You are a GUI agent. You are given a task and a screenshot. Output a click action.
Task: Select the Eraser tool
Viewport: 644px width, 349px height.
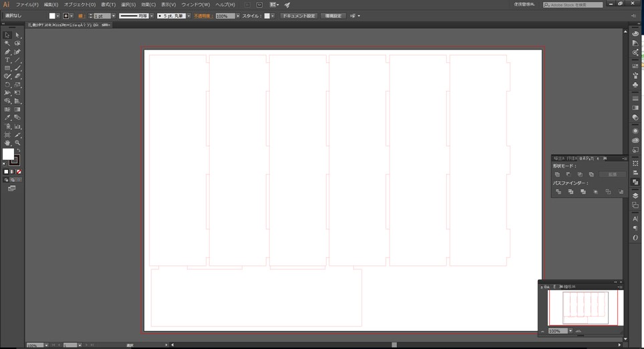coord(17,76)
